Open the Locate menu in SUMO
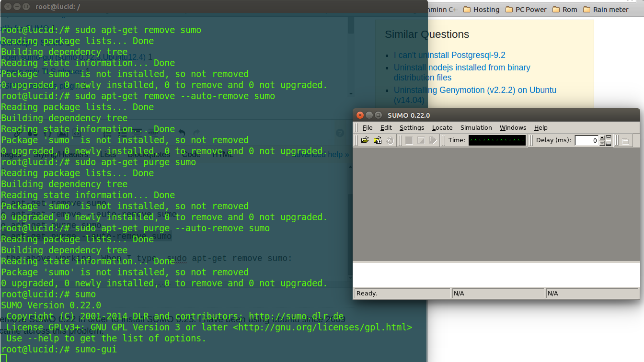Image resolution: width=644 pixels, height=362 pixels. [442, 127]
